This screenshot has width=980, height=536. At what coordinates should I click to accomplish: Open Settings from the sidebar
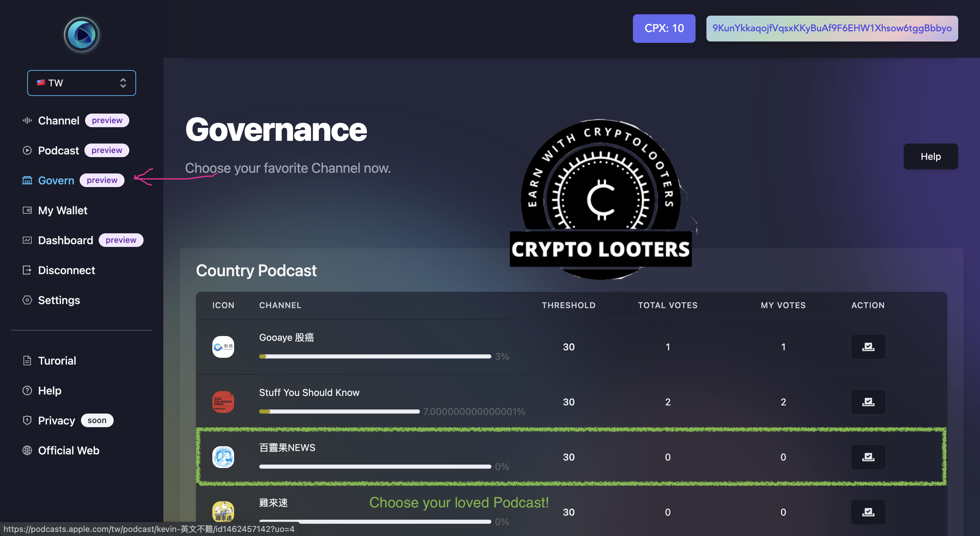[x=59, y=300]
